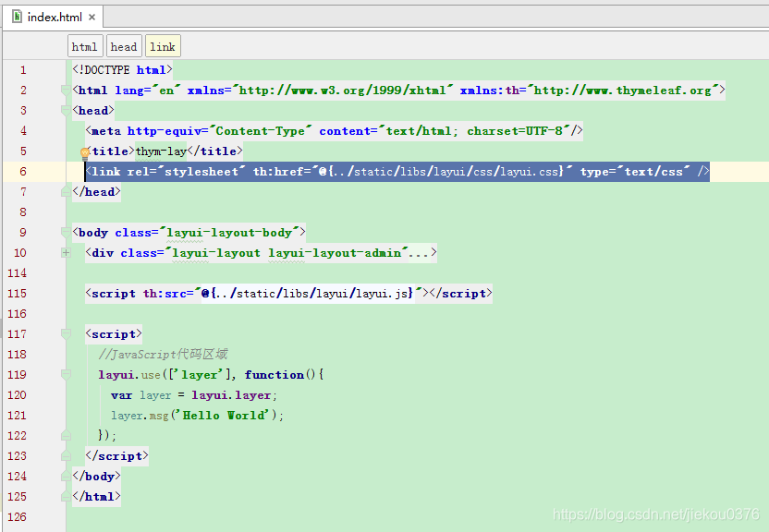Click the layui-layout-admin class name
The image size is (769, 532).
(335, 253)
